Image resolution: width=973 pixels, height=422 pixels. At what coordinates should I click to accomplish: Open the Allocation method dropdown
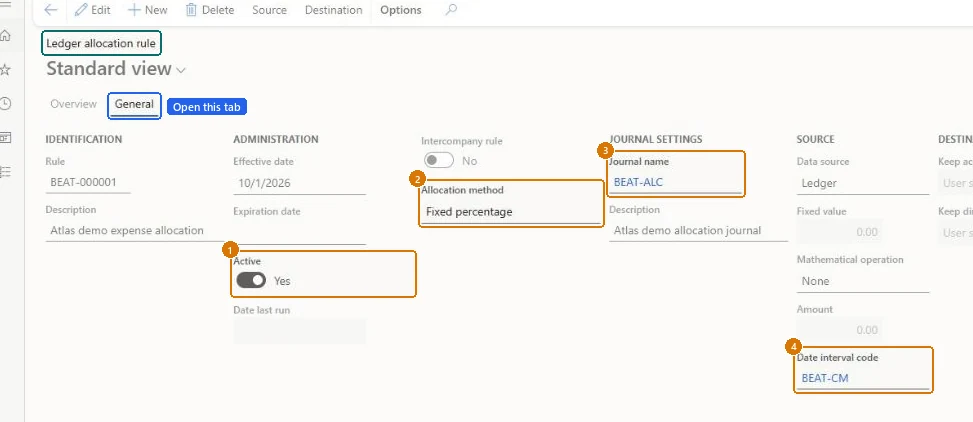click(511, 212)
